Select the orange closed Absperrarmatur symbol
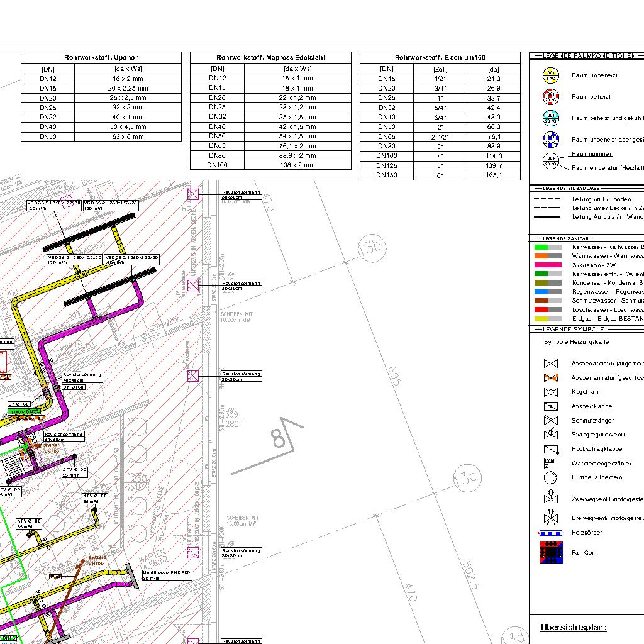This screenshot has height=644, width=644. pos(551,378)
